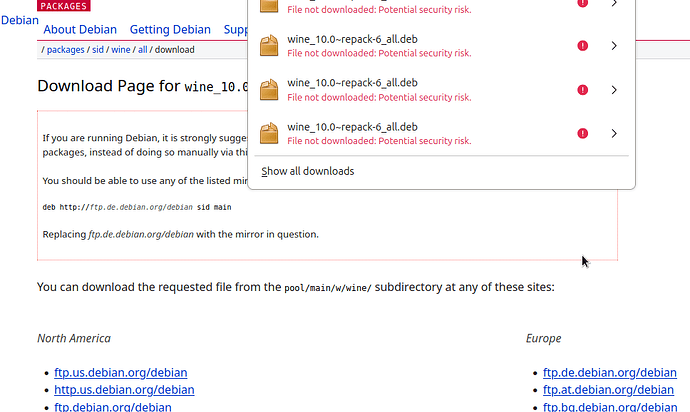
Task: Click Show all downloads in the panel
Action: pos(308,171)
